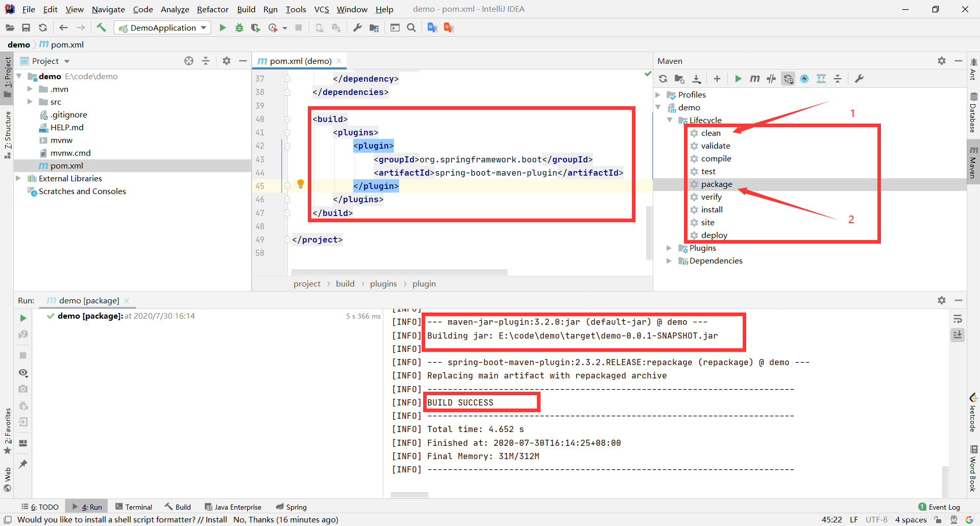
Task: Collapse Lifecycle node in Maven panel
Action: (669, 120)
